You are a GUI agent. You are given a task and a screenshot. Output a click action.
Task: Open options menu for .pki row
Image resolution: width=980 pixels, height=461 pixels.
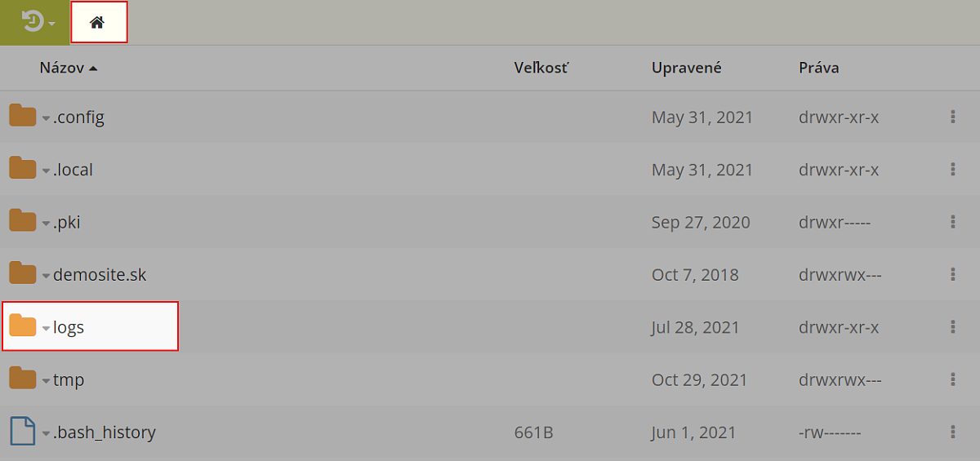coord(953,222)
